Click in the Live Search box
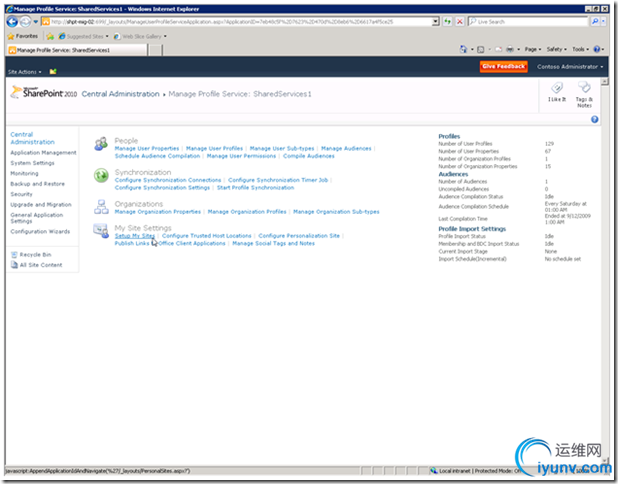This screenshot has width=618, height=484. [528, 22]
